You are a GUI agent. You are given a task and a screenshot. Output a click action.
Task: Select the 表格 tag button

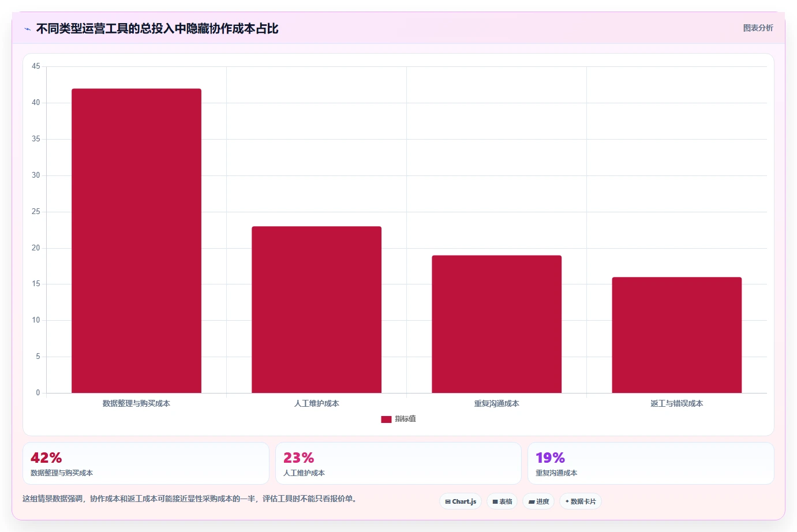click(502, 501)
